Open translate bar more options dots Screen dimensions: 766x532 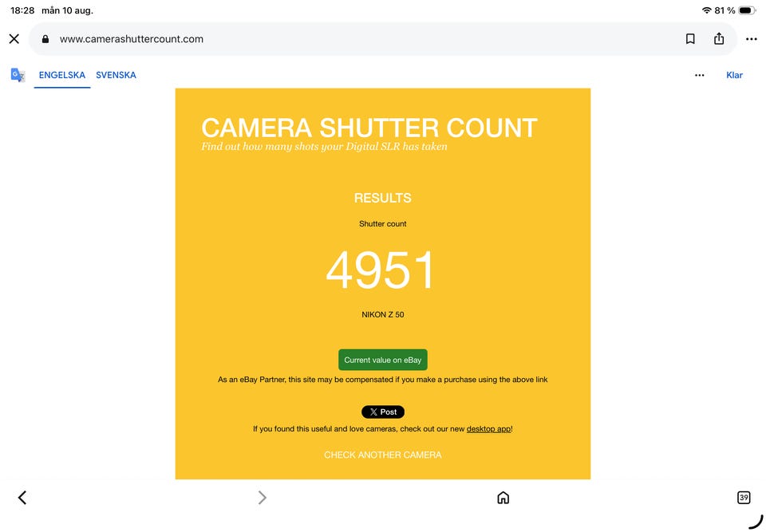tap(700, 75)
